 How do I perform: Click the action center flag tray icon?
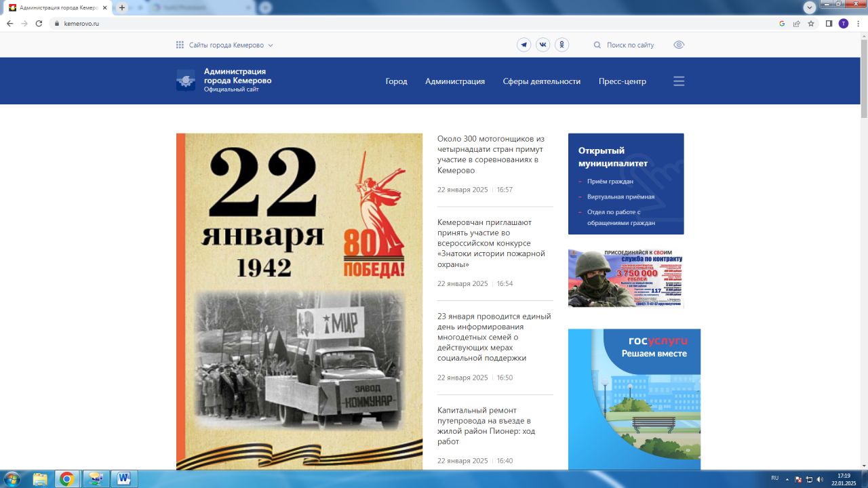(x=798, y=479)
